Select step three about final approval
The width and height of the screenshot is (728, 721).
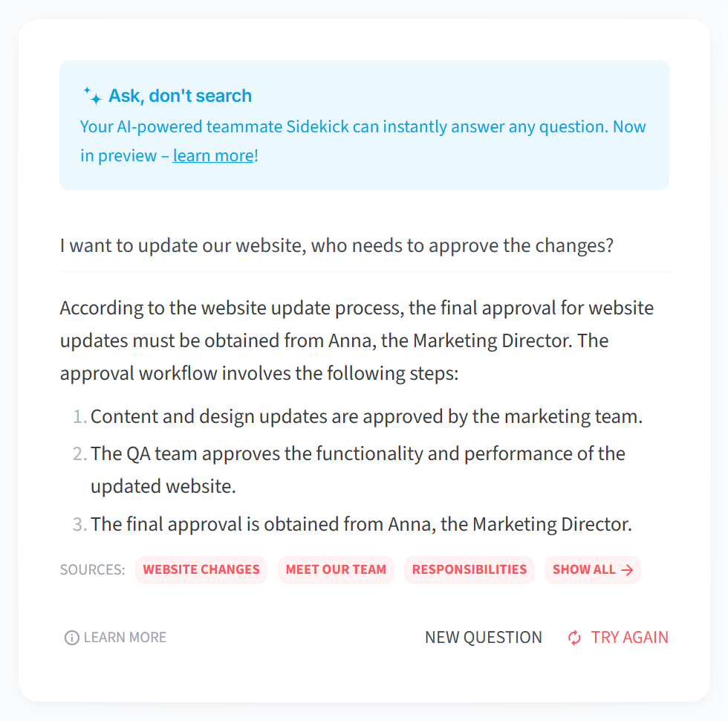pyautogui.click(x=361, y=524)
